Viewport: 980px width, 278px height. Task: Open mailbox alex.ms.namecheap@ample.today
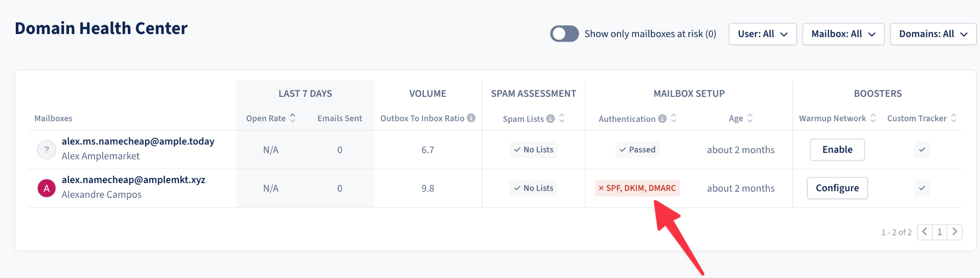pos(138,141)
